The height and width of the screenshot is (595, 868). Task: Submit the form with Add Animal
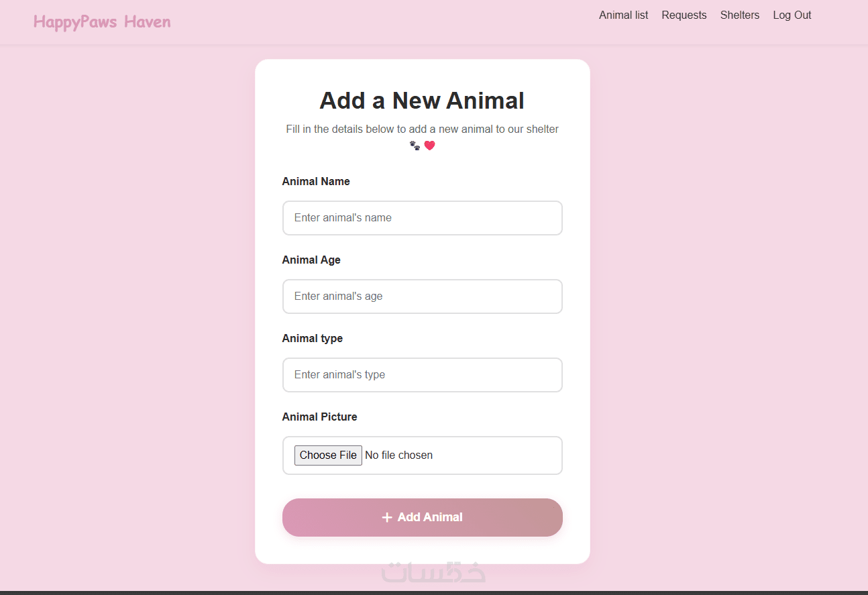pos(422,517)
